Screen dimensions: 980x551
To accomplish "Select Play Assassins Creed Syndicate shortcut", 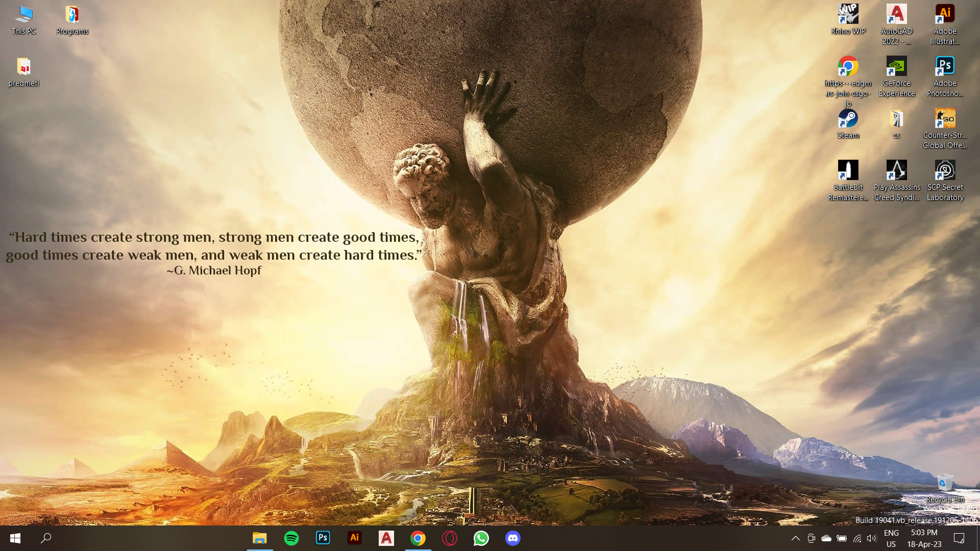I will click(896, 181).
